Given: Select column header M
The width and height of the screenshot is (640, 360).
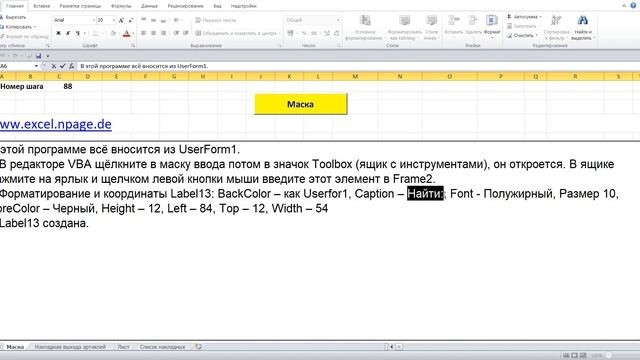Looking at the screenshot, I should click(x=355, y=76).
